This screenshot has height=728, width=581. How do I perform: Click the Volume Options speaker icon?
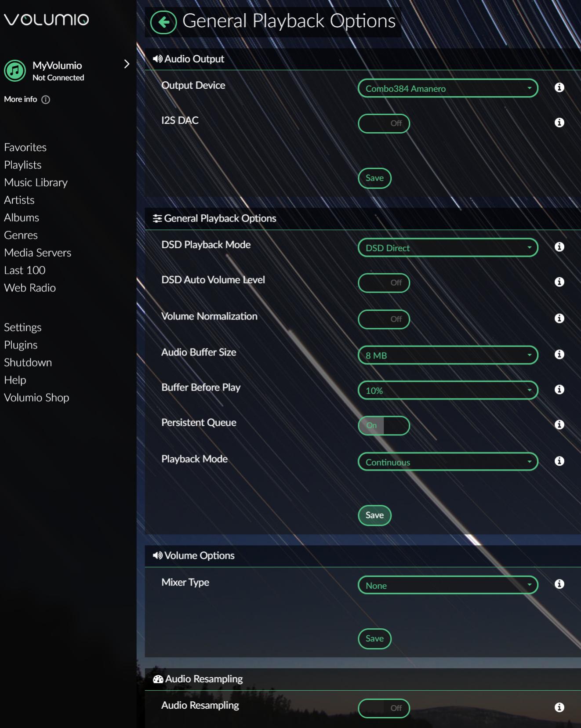tap(157, 555)
